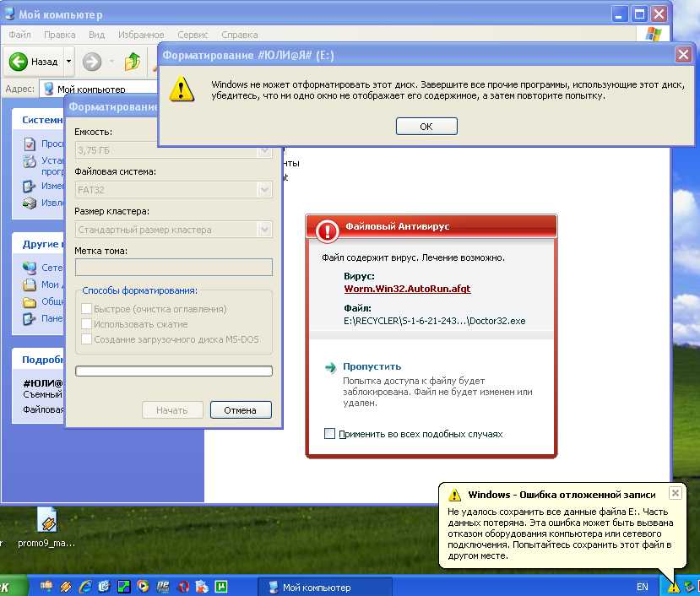Viewport: 700px width, 596px height.
Task: Open the Назад history dropdown arrow
Action: 68,61
